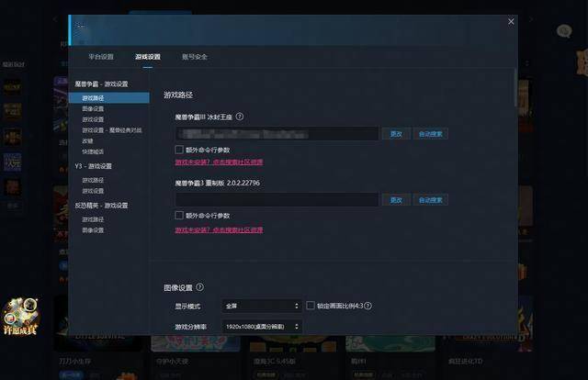Viewport: 588px width, 380px height.
Task: Select 游戏设置 - 魔兽经典对战 item
Action: (112, 130)
